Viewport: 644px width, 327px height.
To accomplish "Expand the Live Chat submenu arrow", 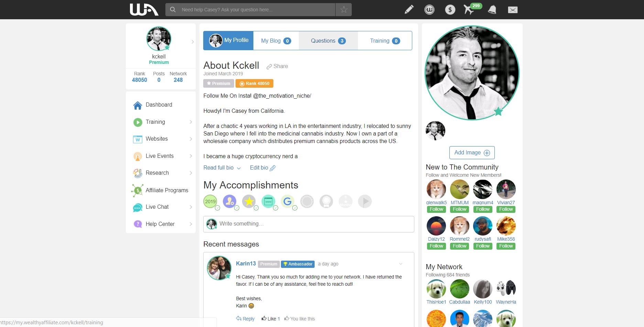I will pos(191,207).
